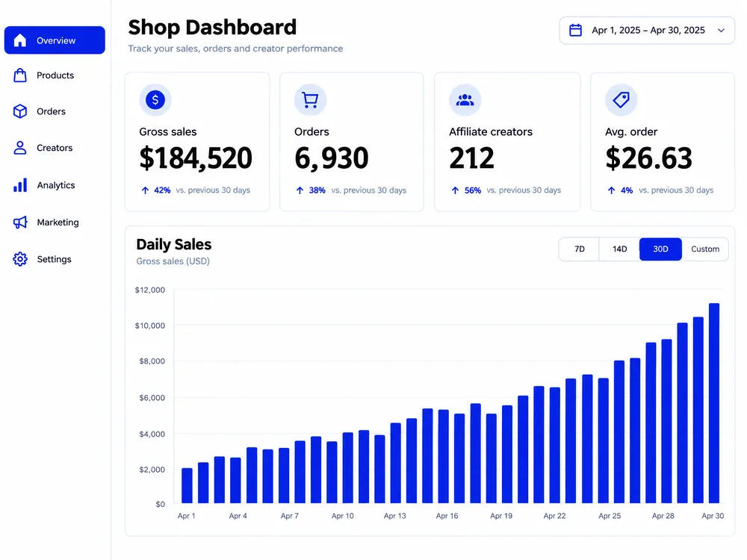The width and height of the screenshot is (747, 560).
Task: Click the up arrow next to 56%
Action: pyautogui.click(x=455, y=190)
